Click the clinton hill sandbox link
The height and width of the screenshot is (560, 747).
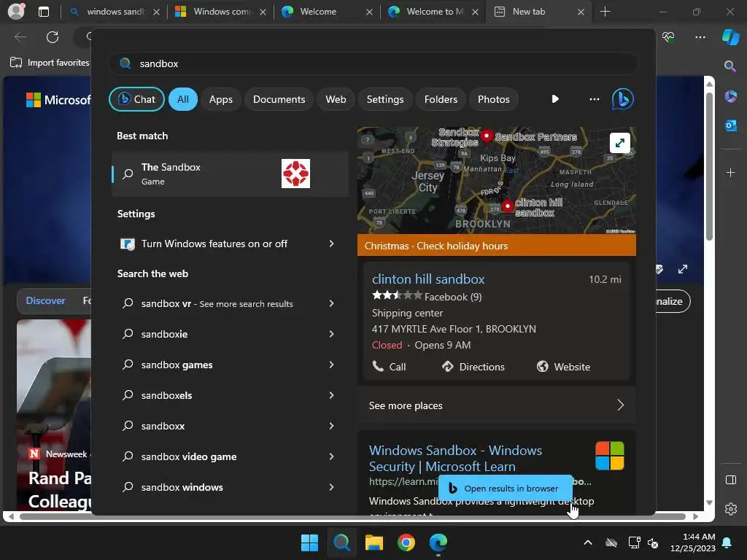click(x=427, y=279)
